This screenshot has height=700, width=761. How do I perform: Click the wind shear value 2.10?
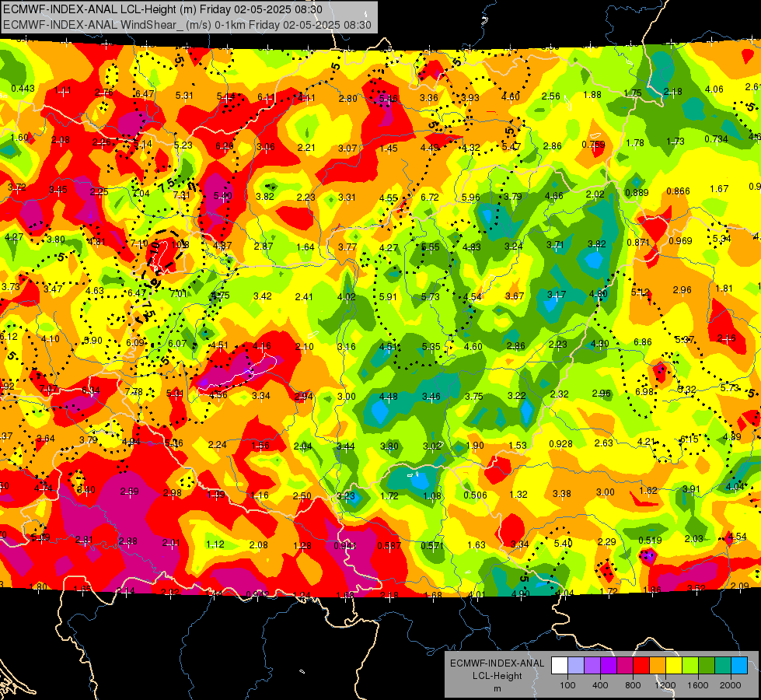(x=304, y=347)
